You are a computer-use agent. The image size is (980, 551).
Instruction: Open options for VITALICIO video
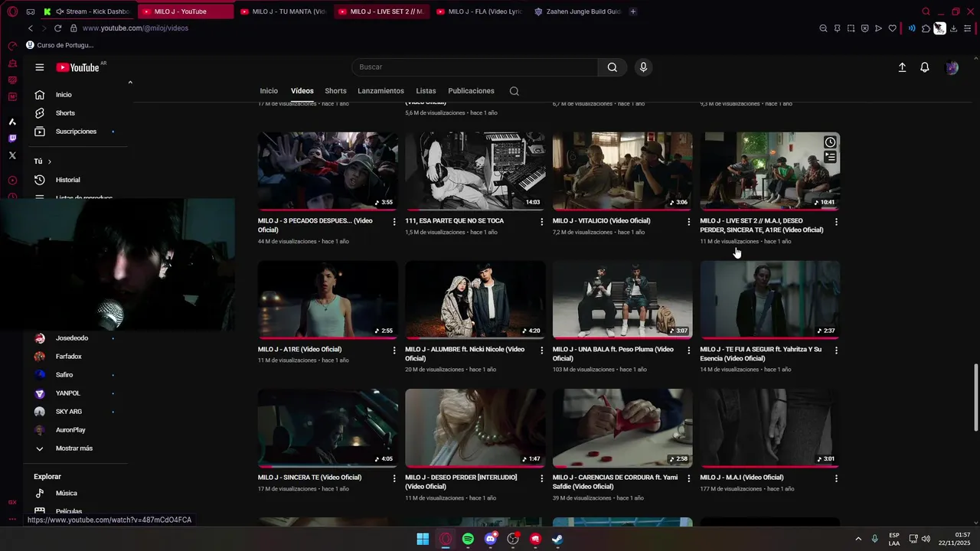[689, 222]
